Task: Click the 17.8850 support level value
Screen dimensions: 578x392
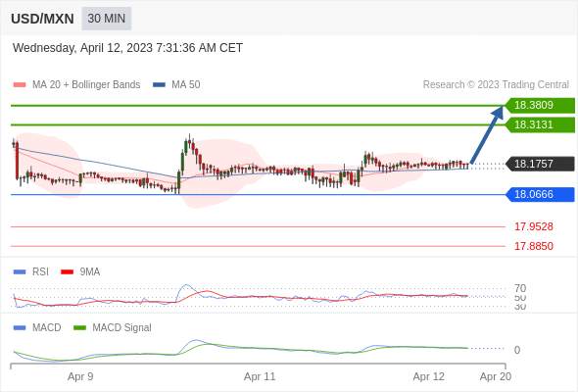Action: 533,246
